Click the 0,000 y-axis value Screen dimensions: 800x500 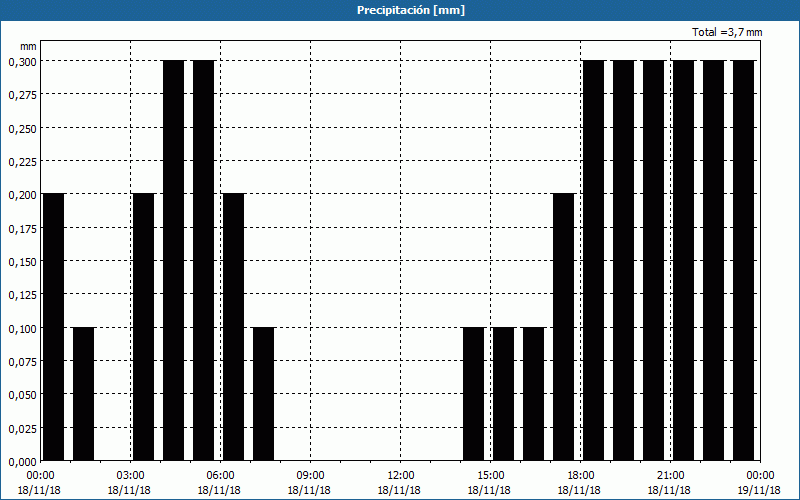pyautogui.click(x=22, y=462)
